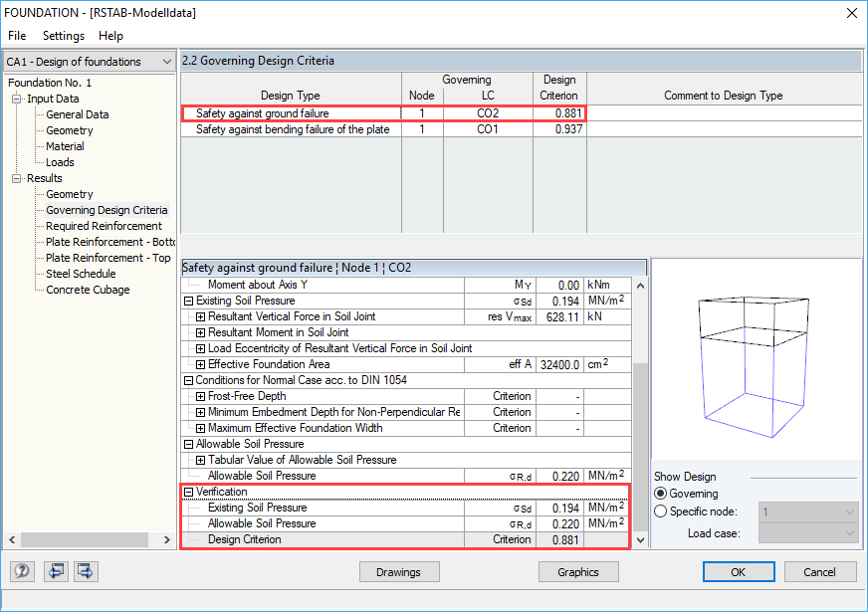Open the Specific node number dropdown
868x612 pixels.
tap(807, 512)
